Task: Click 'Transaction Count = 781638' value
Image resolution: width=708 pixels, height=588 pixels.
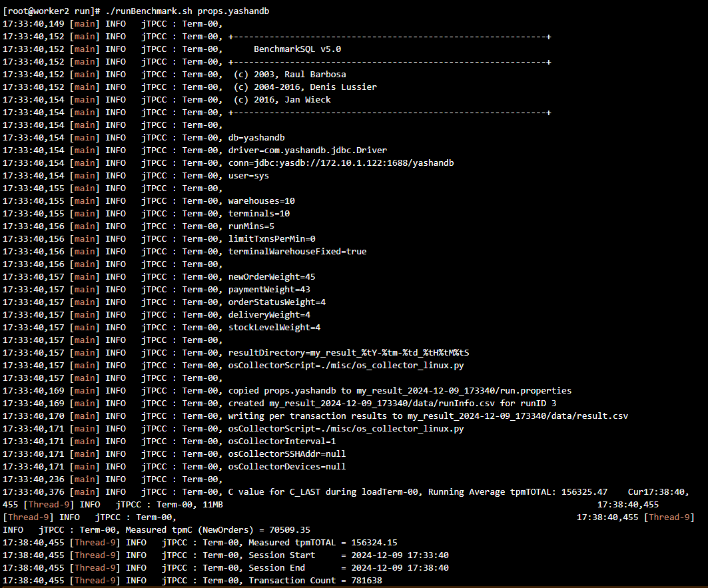Action: [315, 580]
